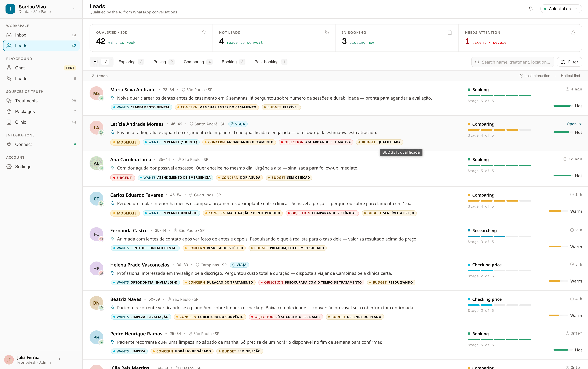Click the Sorriso Vivo logo icon
This screenshot has width=588, height=369.
coord(10,9)
